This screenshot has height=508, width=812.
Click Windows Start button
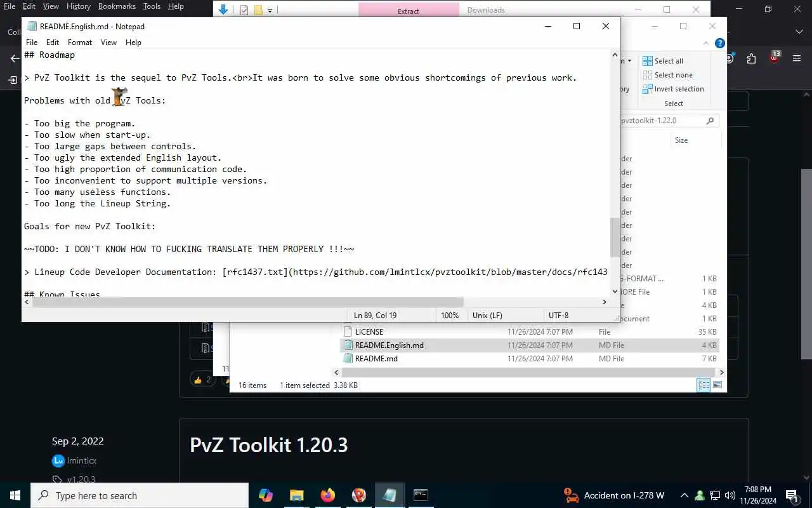coord(15,495)
